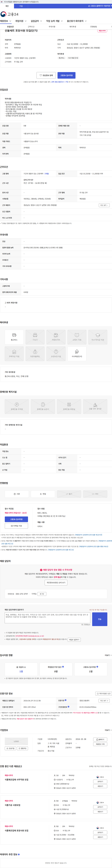Toggle the 관심기업 star button
The width and height of the screenshot is (112, 868).
10,748
